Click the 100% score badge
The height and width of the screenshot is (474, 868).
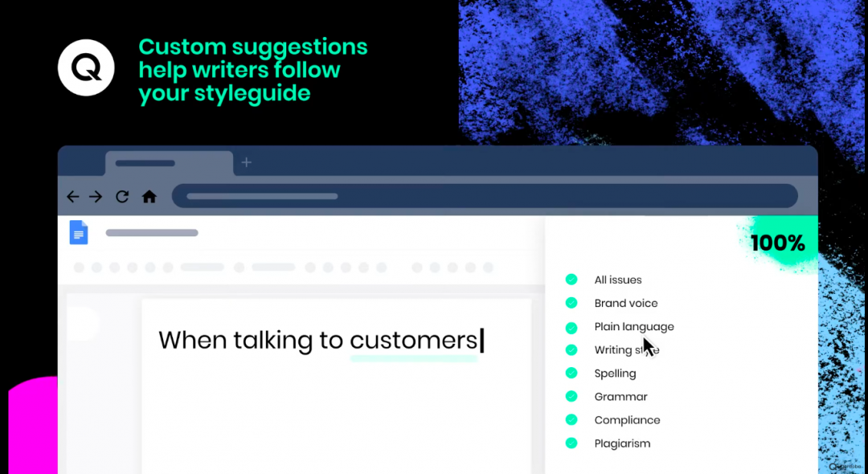pyautogui.click(x=777, y=243)
